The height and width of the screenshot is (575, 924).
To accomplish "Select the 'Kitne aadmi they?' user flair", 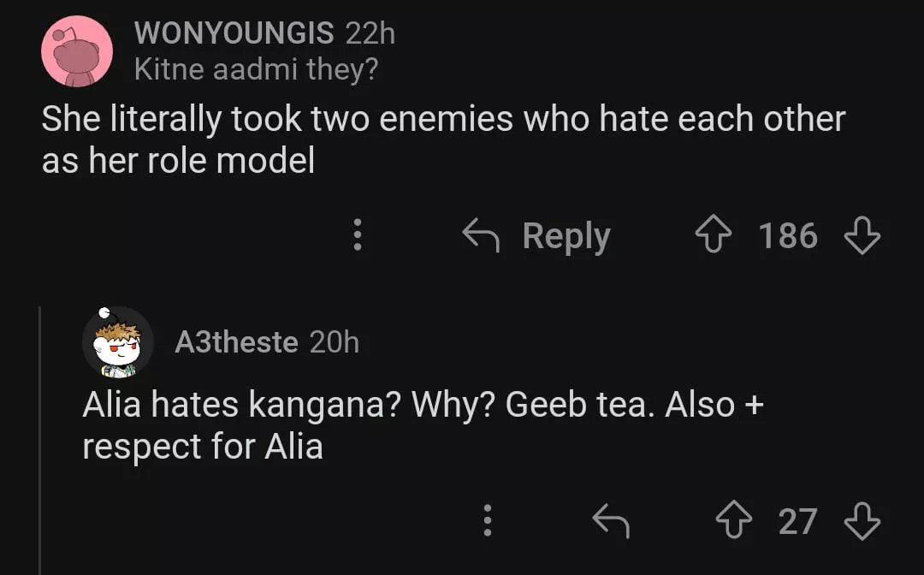I will [x=255, y=69].
